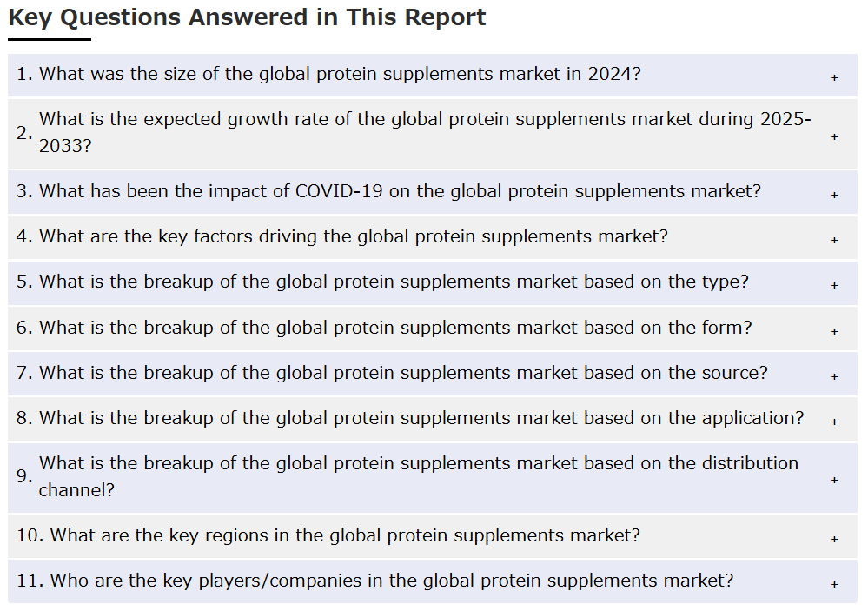The width and height of the screenshot is (868, 611).
Task: Select question 10 text about key regions
Action: coord(344,535)
